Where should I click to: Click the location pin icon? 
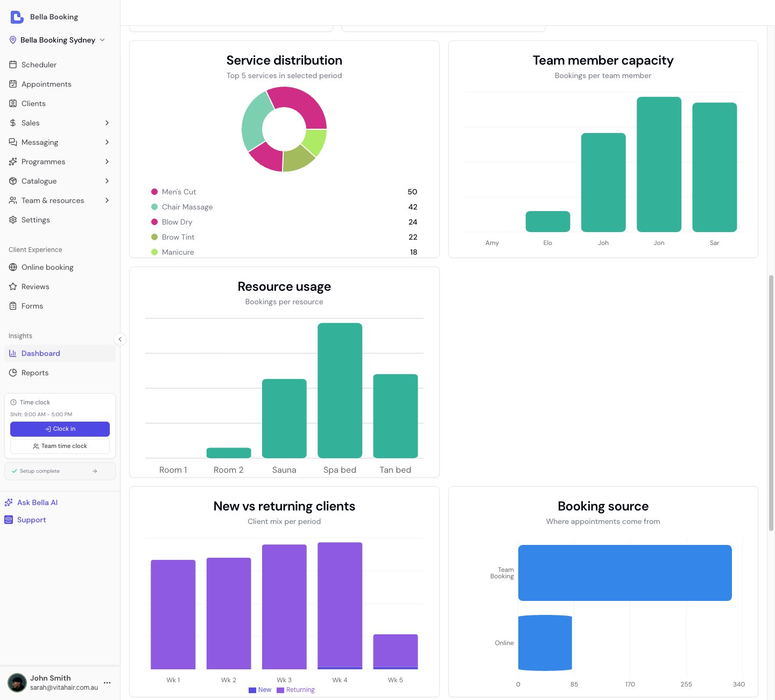pyautogui.click(x=13, y=40)
